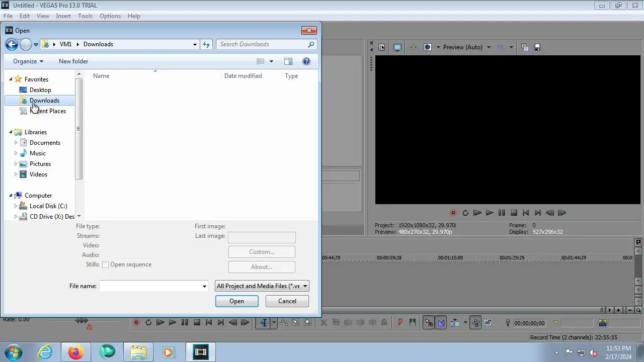Open help with the blue question mark
This screenshot has width=644, height=362.
tap(306, 61)
